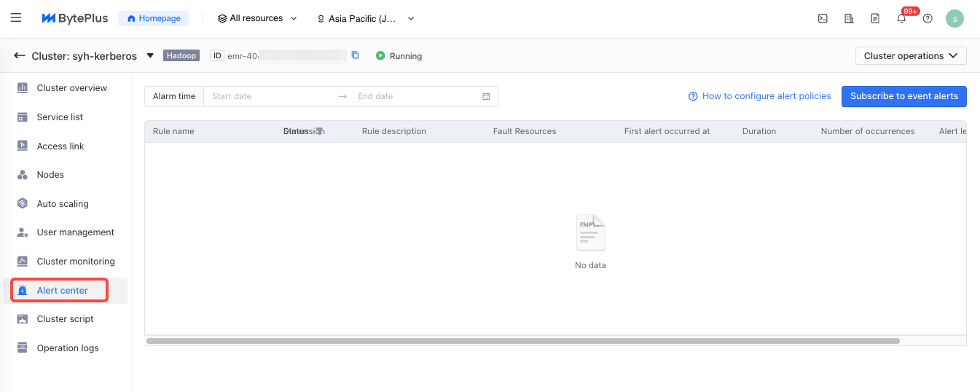Open the notifications bell icon

tap(901, 19)
